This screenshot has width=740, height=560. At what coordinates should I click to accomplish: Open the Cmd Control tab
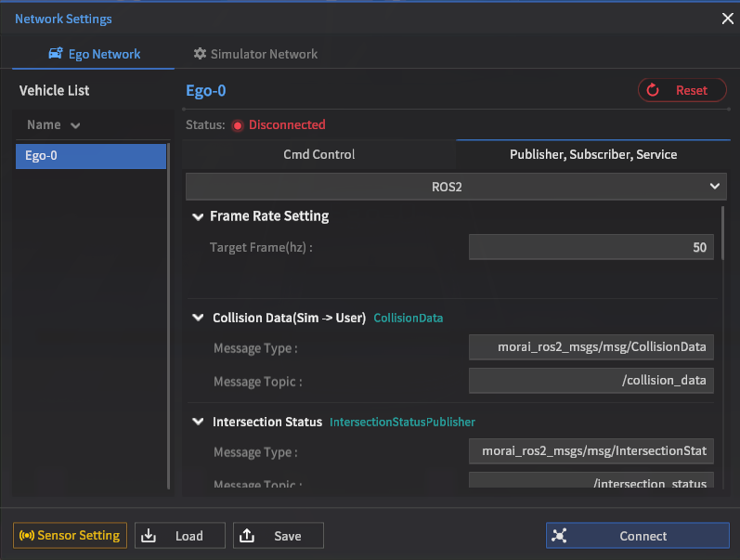click(x=319, y=154)
